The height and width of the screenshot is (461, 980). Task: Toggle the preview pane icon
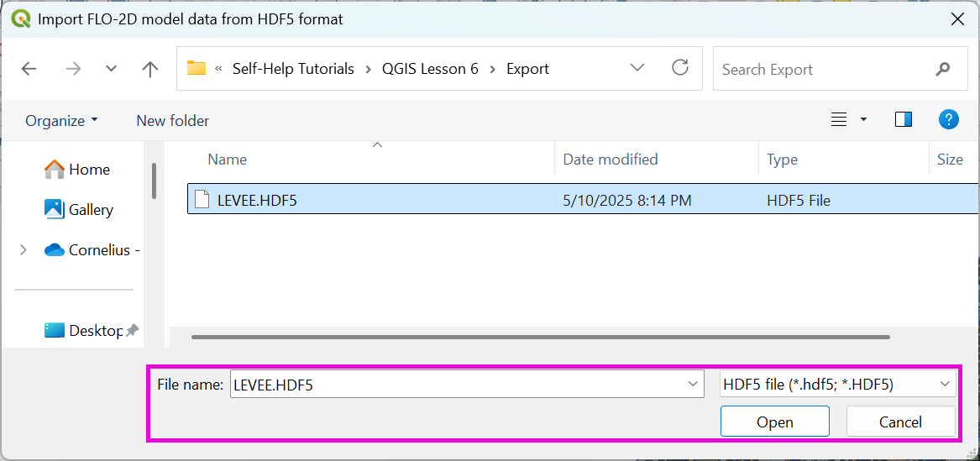point(904,120)
